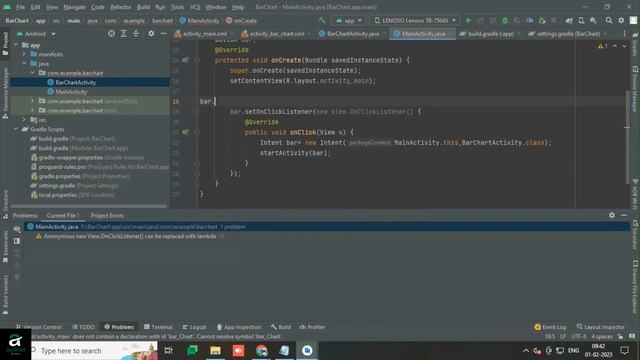Open IDE settings gear in main toolbar
This screenshot has height=360, width=640.
coord(621,20)
